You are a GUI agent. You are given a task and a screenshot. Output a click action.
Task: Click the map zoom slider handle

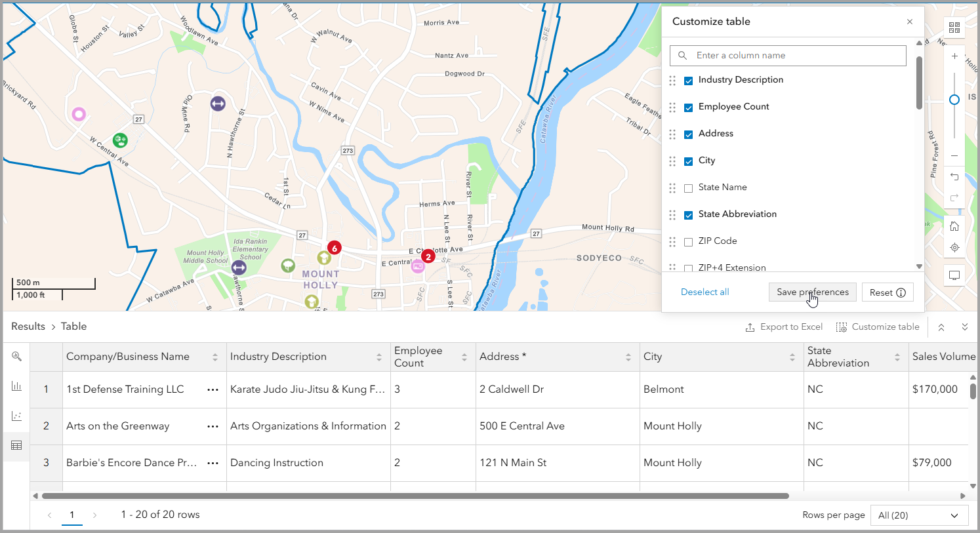[954, 100]
